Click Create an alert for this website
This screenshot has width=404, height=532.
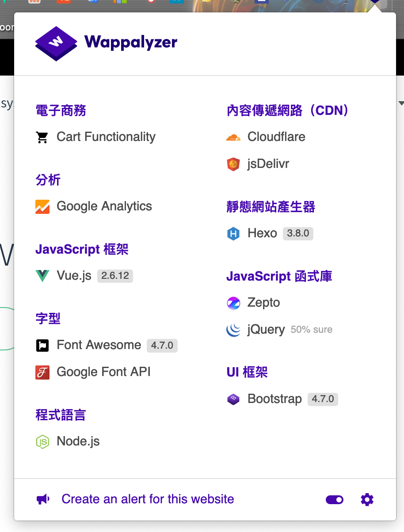(x=148, y=499)
